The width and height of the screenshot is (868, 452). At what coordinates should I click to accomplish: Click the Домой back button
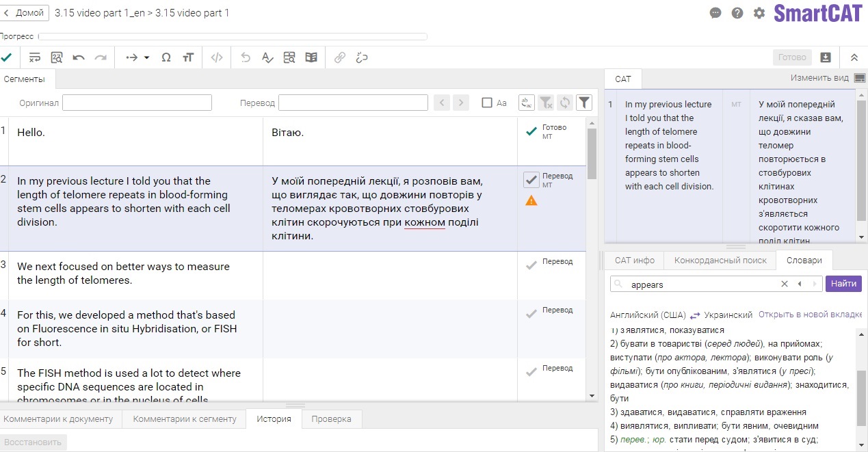tap(25, 13)
